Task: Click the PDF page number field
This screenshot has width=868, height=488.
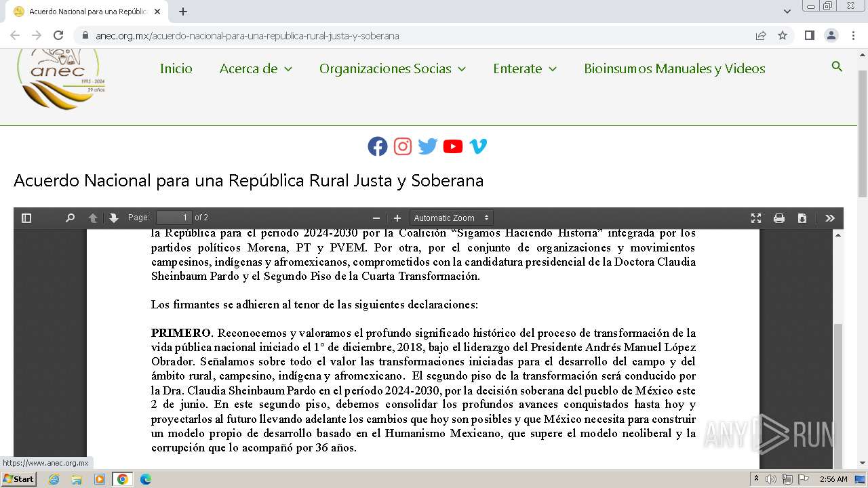Action: pos(174,218)
